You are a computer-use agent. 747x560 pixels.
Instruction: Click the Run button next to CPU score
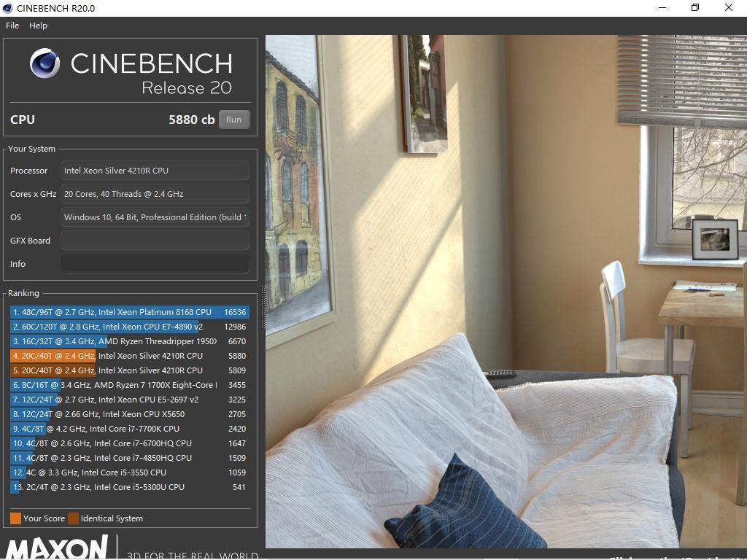click(234, 120)
